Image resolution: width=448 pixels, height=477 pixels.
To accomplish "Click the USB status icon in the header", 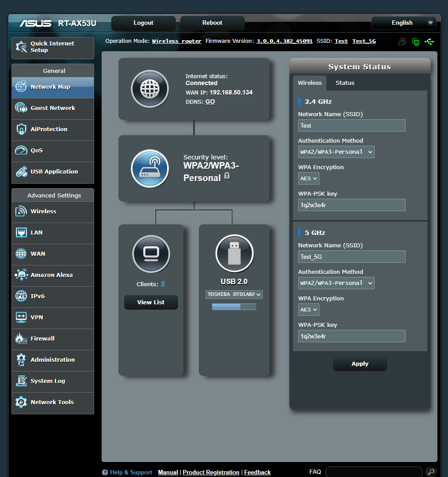I will point(429,41).
